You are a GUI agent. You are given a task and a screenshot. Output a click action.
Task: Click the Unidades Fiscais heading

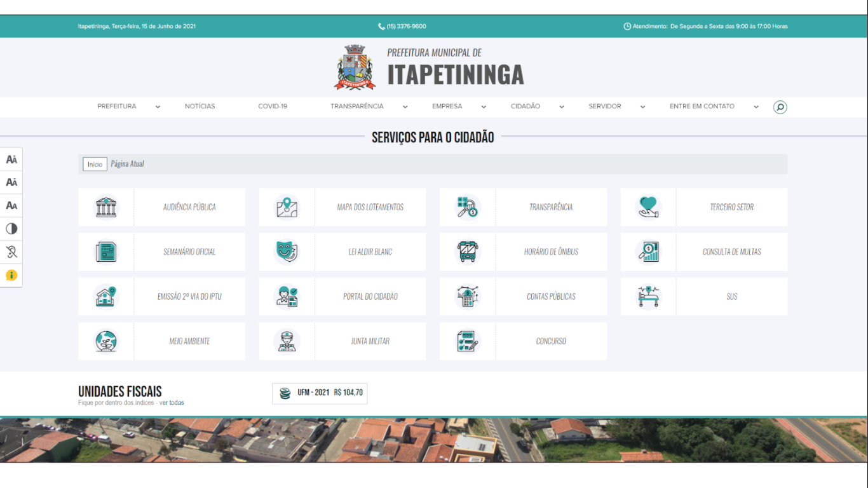120,391
